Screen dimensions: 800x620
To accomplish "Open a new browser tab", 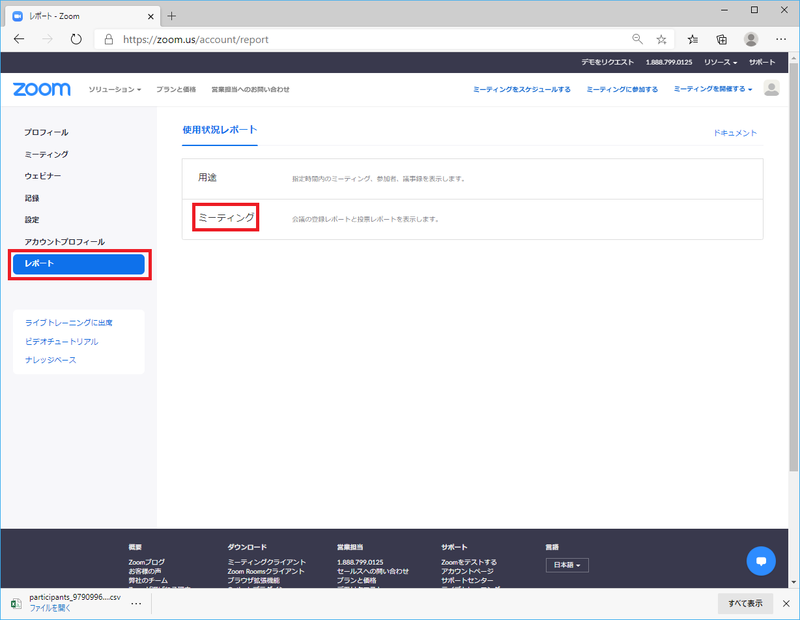I will pos(171,16).
